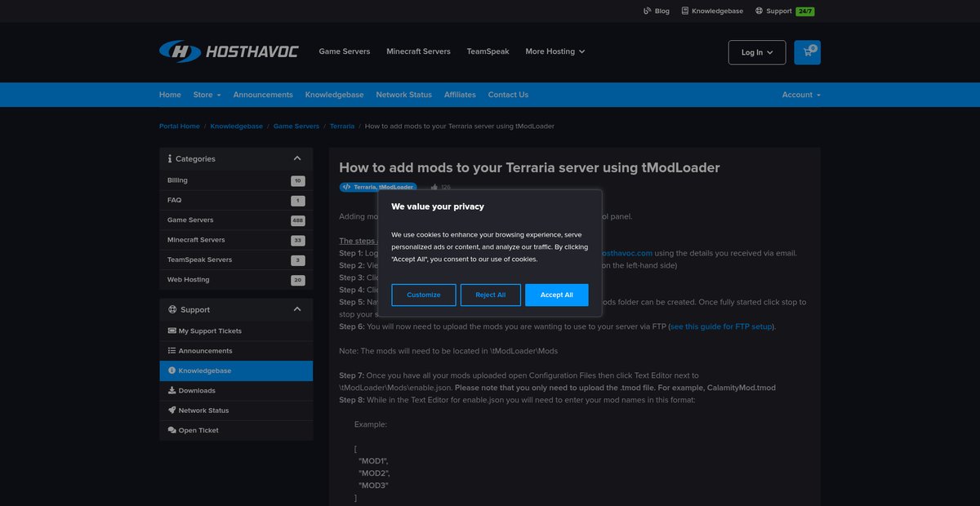Click the Network Status rocket icon
Screen dimensions: 980x506
171,411
